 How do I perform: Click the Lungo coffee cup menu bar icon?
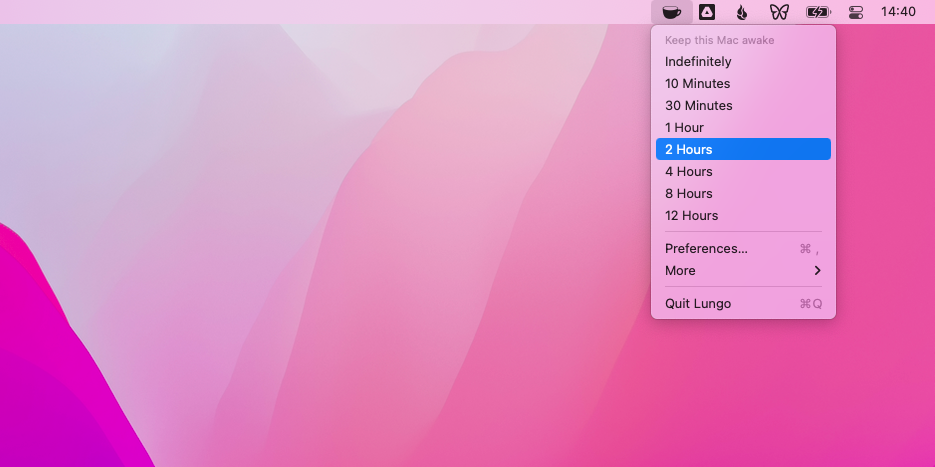coord(671,12)
